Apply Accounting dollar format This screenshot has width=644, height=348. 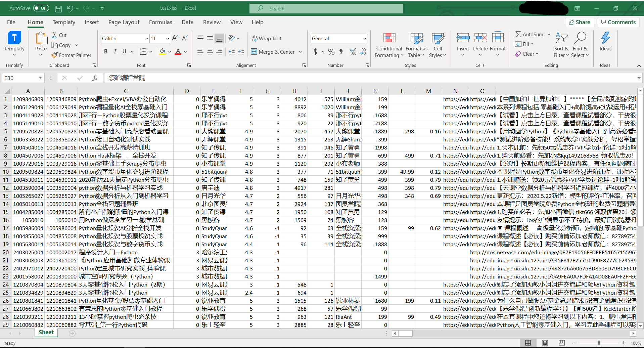point(315,52)
